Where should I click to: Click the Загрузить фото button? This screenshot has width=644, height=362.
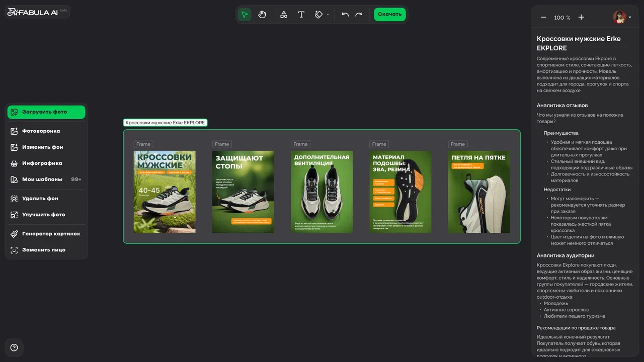(x=46, y=112)
